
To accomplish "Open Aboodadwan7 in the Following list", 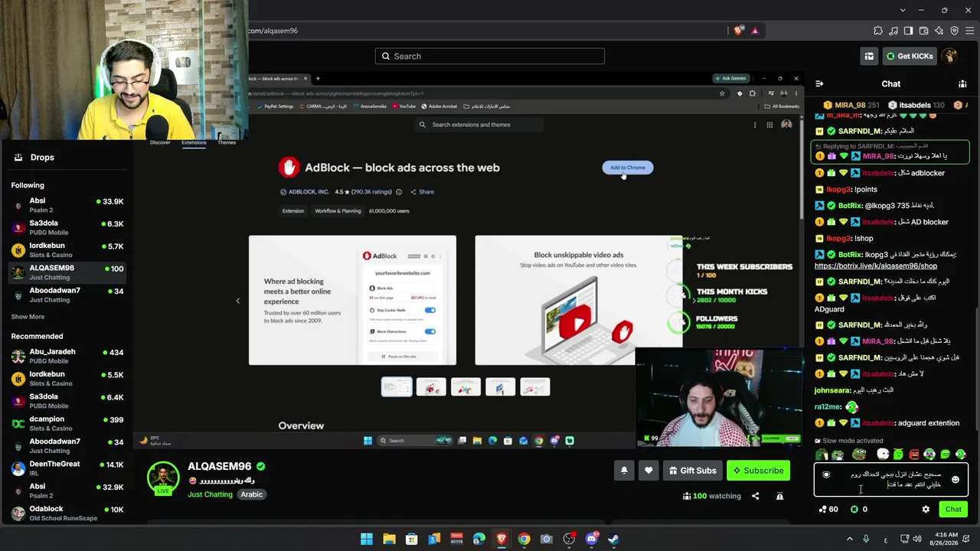I will point(67,295).
